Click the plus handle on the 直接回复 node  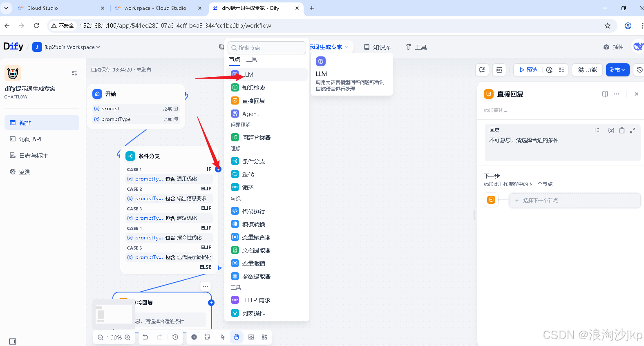211,303
